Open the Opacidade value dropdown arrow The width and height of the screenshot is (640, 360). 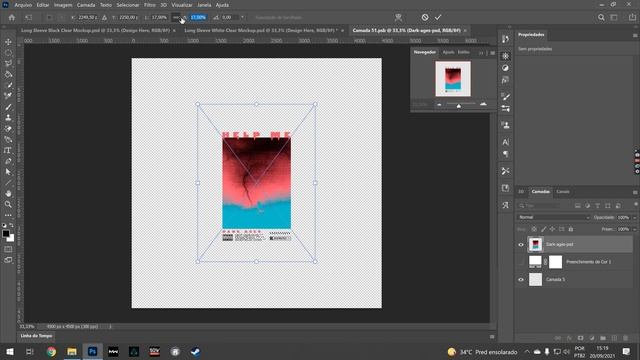tap(634, 218)
